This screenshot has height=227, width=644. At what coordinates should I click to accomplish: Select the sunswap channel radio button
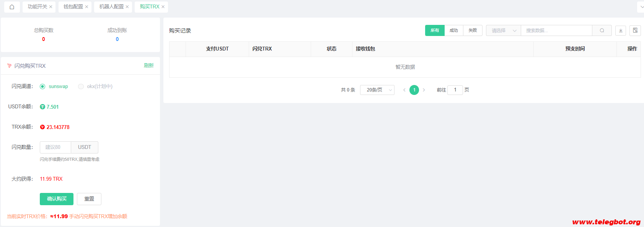click(x=42, y=87)
